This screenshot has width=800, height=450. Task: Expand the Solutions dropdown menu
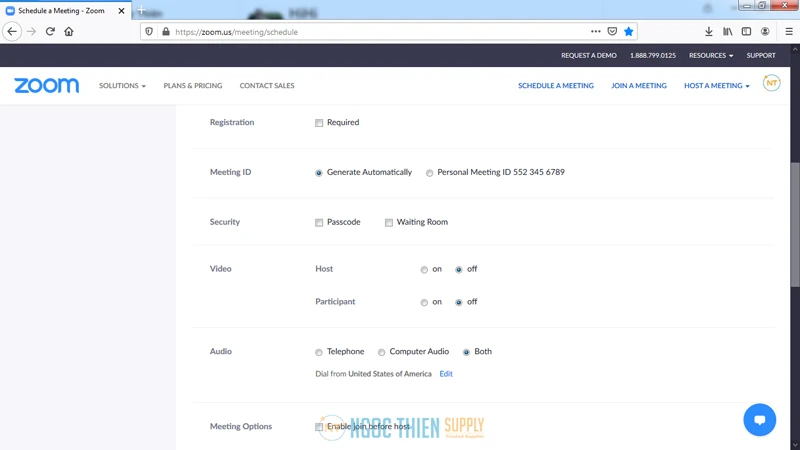coord(122,86)
